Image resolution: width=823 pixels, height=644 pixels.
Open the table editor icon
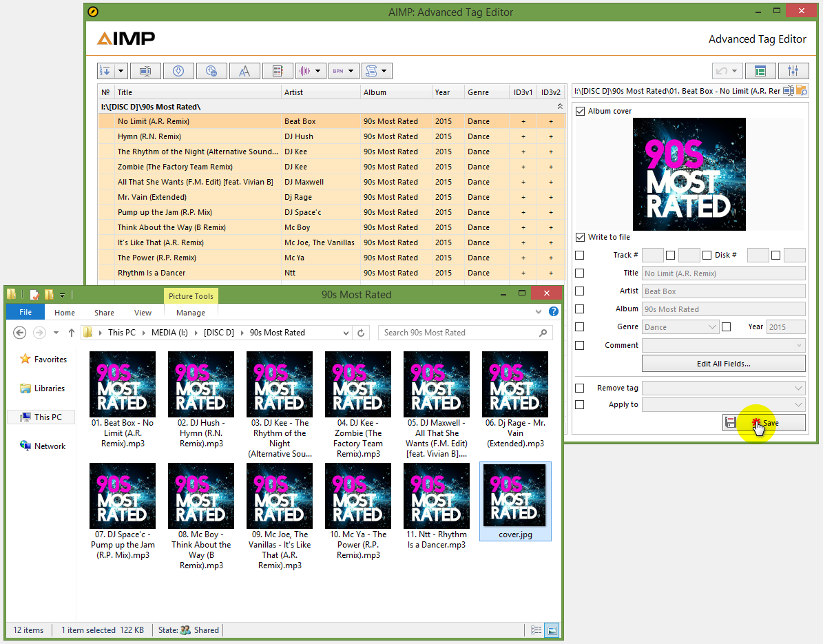[x=278, y=71]
